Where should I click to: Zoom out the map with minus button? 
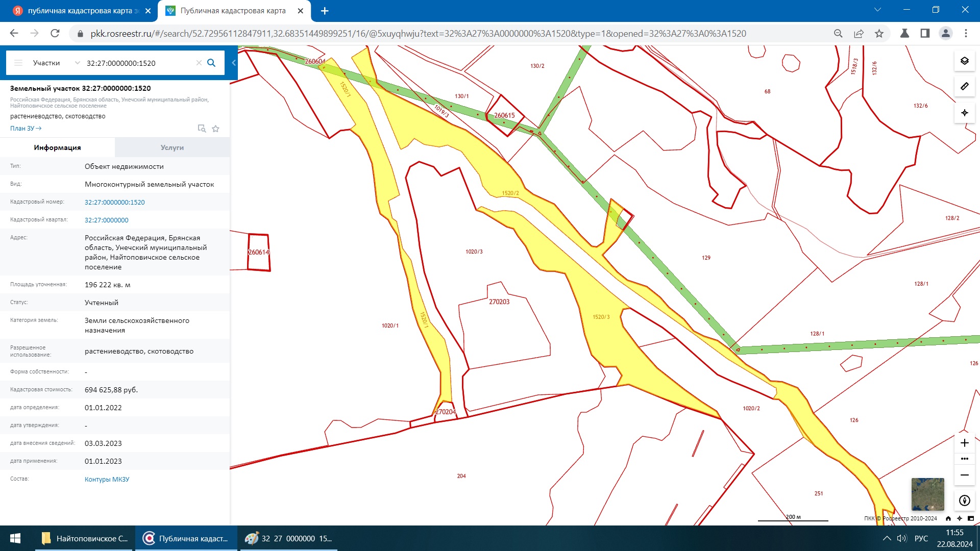point(964,475)
